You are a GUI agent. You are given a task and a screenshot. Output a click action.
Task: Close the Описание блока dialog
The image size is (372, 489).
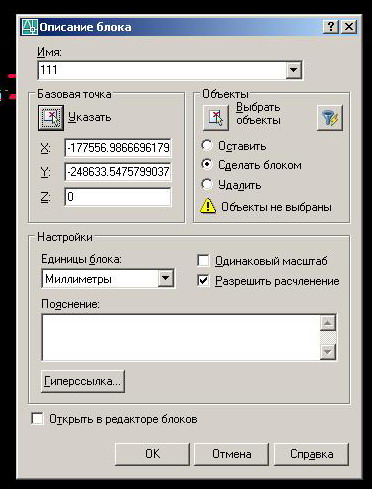click(349, 26)
